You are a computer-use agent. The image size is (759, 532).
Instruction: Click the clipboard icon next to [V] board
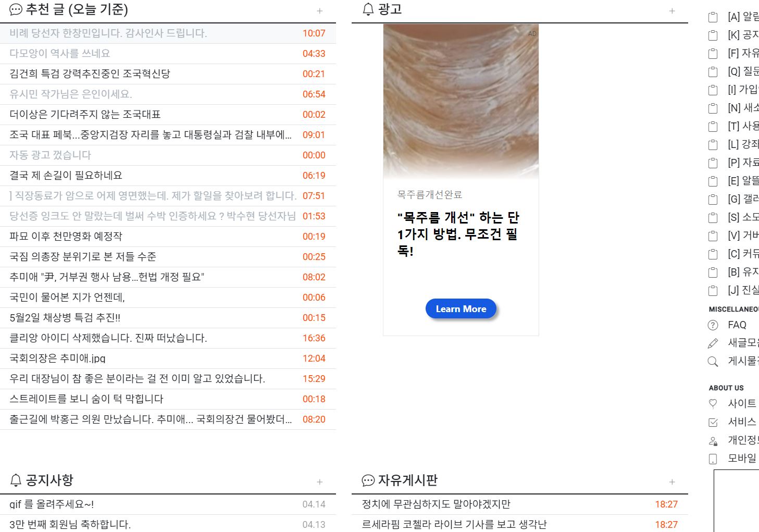[713, 236]
